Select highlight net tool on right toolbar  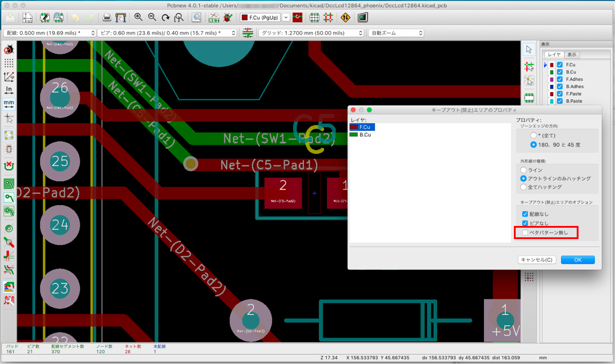point(529,66)
